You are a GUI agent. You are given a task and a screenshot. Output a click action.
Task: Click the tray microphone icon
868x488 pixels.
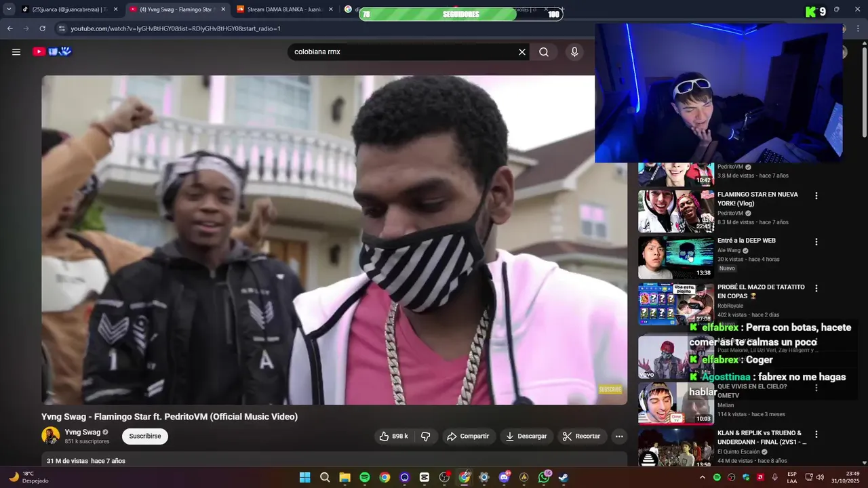pyautogui.click(x=775, y=477)
